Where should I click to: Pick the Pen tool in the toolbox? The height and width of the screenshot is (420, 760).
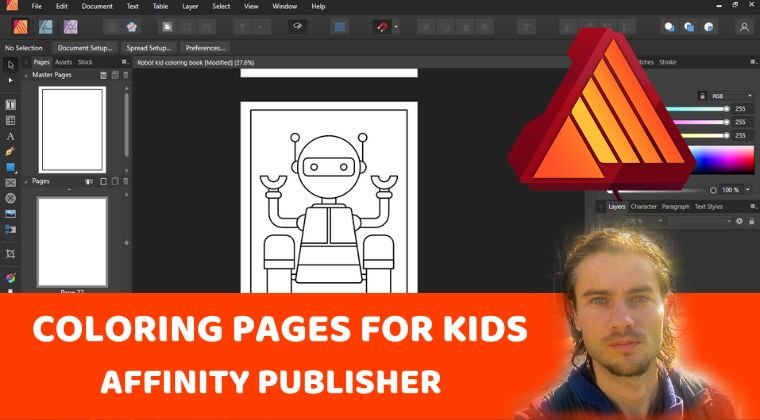pos(10,151)
